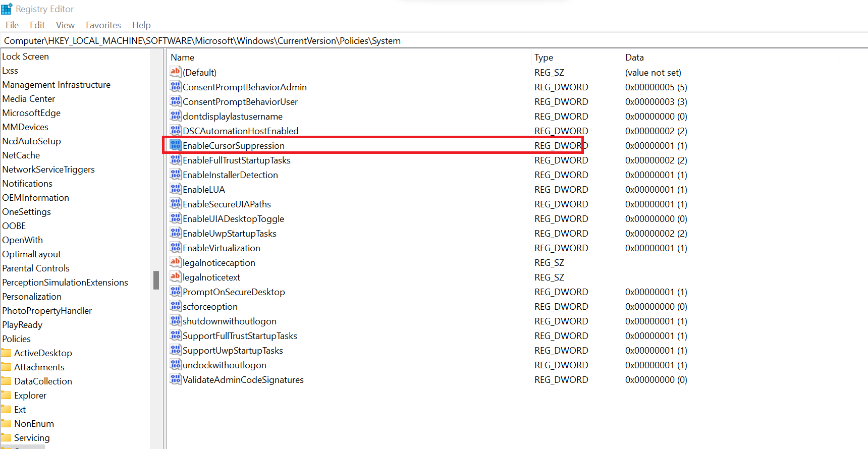The width and height of the screenshot is (868, 449).
Task: Open the File menu
Action: click(x=12, y=25)
